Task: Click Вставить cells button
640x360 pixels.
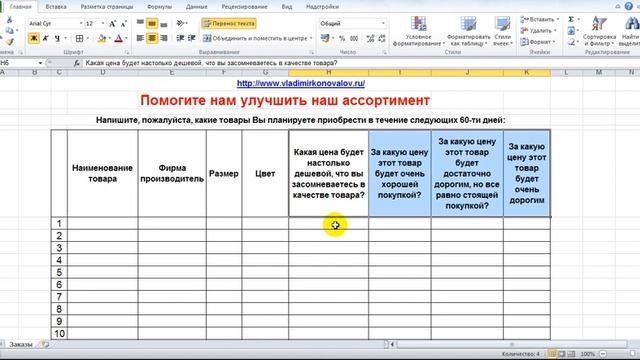Action: tap(540, 20)
